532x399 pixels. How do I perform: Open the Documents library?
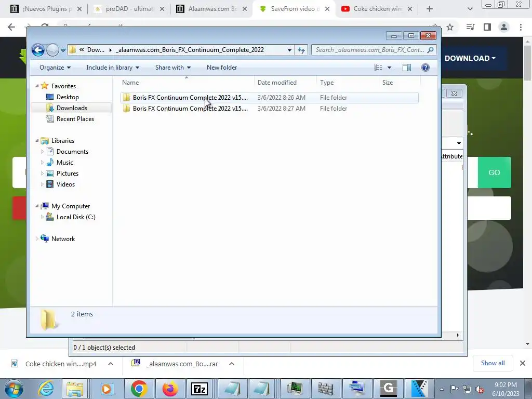point(72,152)
